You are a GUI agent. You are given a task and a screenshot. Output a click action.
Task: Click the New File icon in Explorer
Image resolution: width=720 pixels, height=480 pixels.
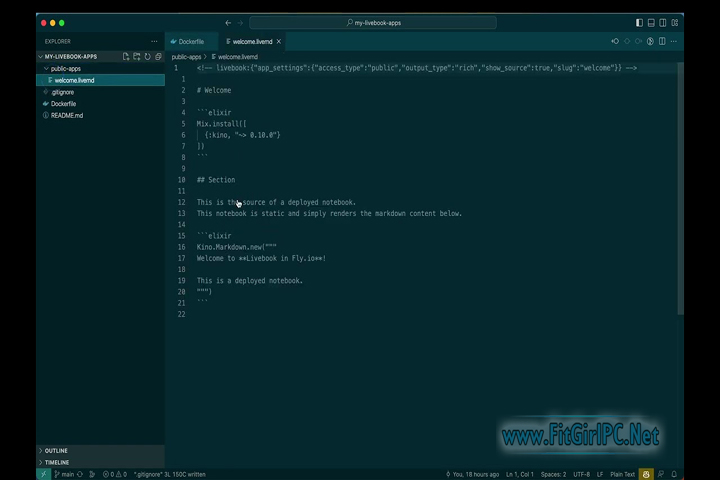126,57
